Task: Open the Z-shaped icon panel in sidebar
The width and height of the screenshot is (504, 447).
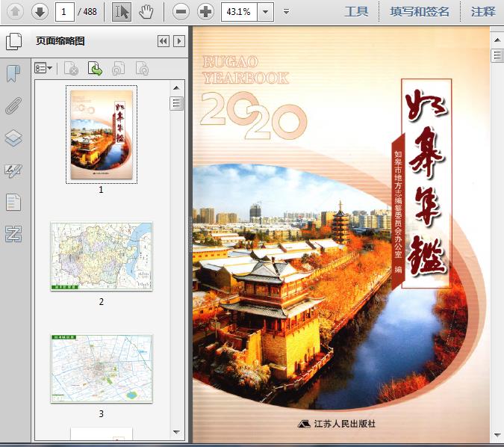Action: 13,234
